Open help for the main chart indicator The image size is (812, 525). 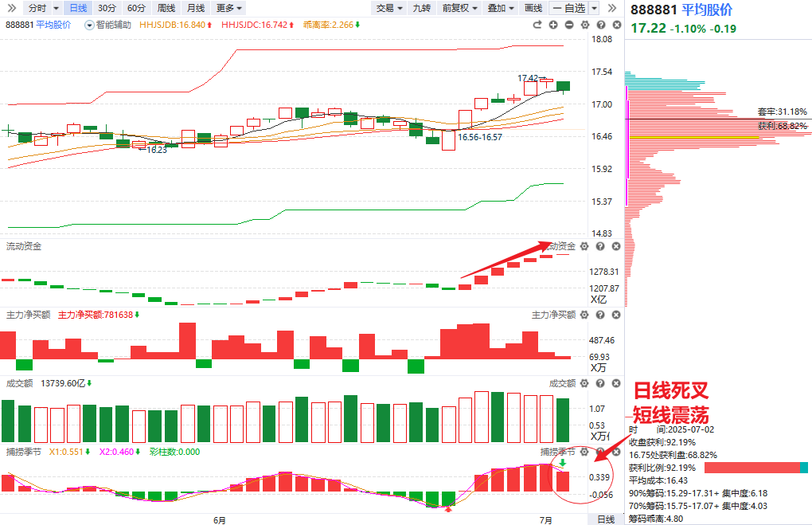[x=601, y=25]
